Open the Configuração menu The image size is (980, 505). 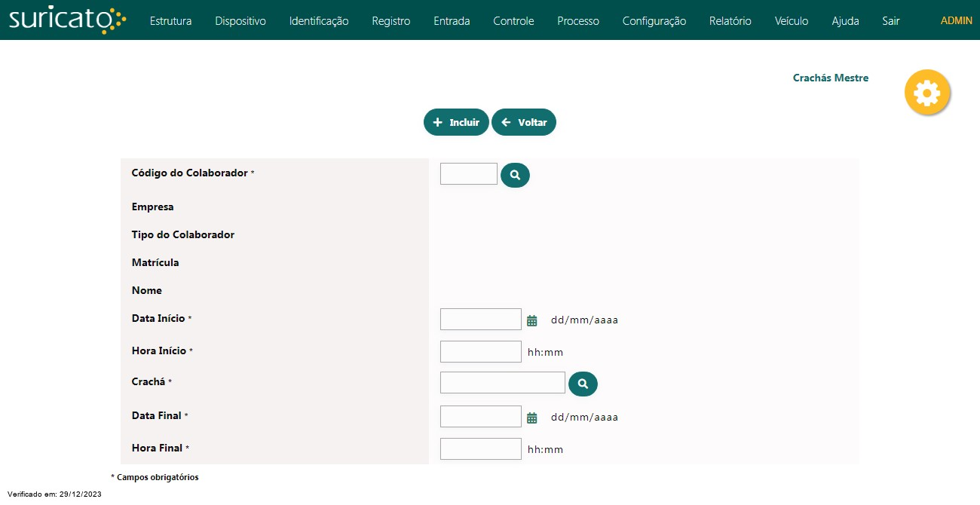(x=654, y=21)
